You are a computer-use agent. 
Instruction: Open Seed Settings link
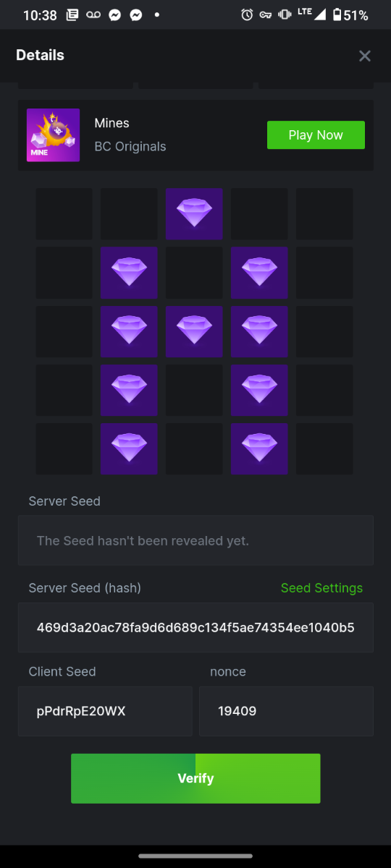[321, 588]
